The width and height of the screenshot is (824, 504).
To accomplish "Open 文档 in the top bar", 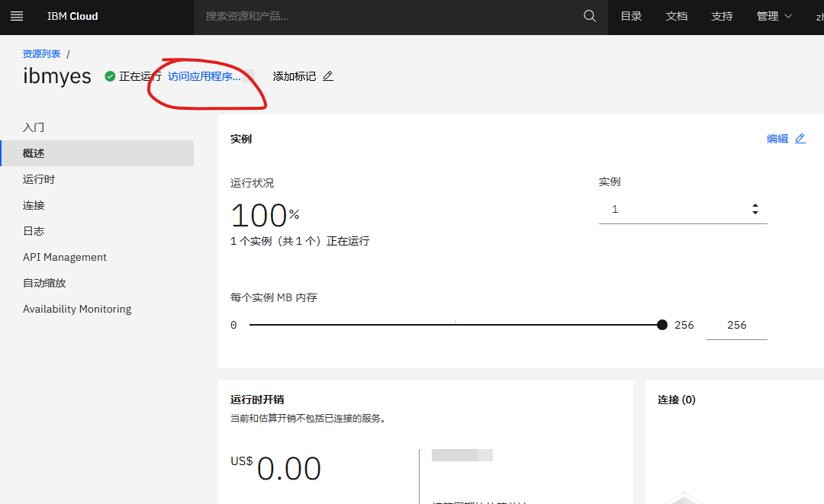I will coord(676,16).
